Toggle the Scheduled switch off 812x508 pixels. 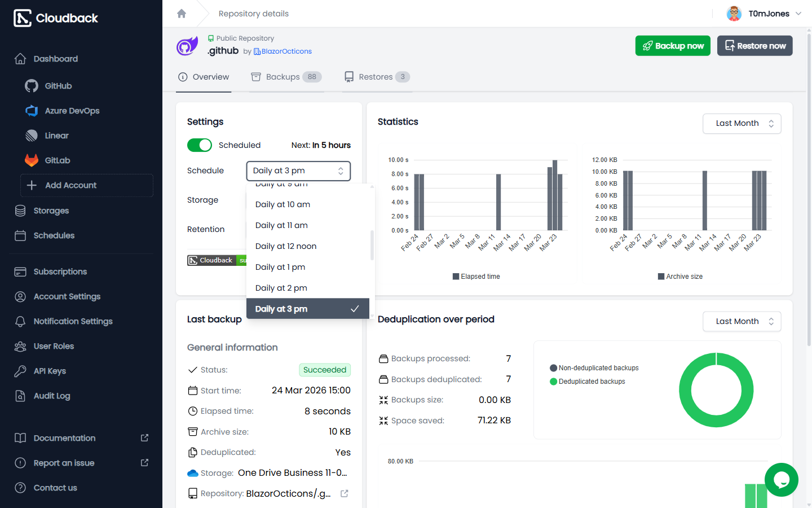[200, 145]
